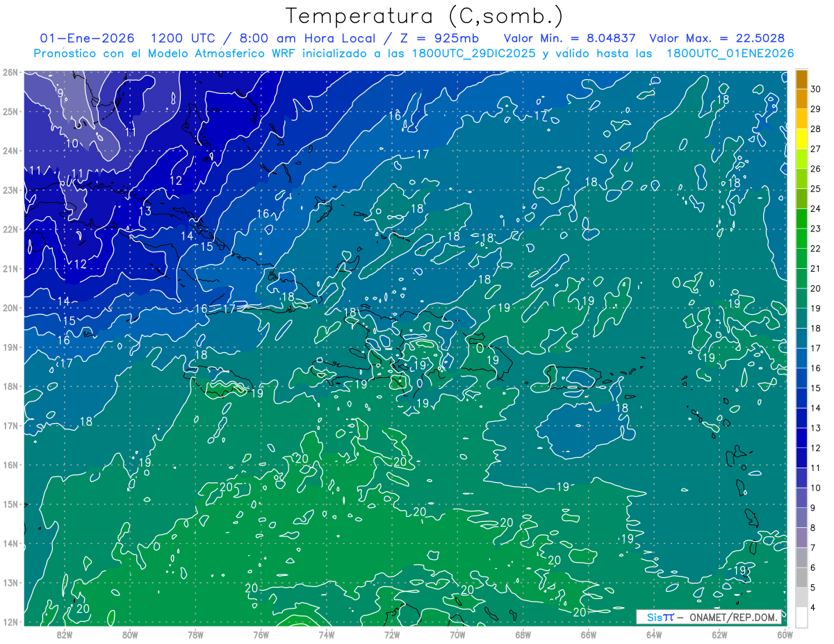The width and height of the screenshot is (834, 644).
Task: Click latitude axis label '12N'
Action: pos(10,621)
